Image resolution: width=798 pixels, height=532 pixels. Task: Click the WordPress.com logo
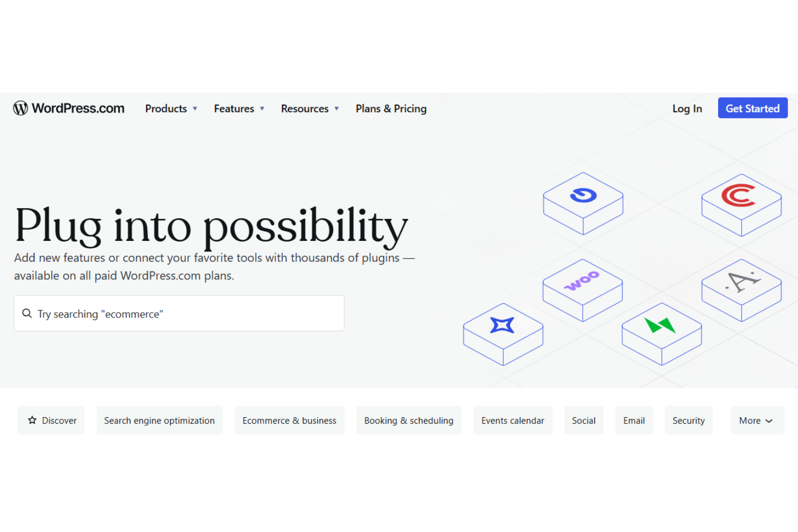tap(68, 108)
